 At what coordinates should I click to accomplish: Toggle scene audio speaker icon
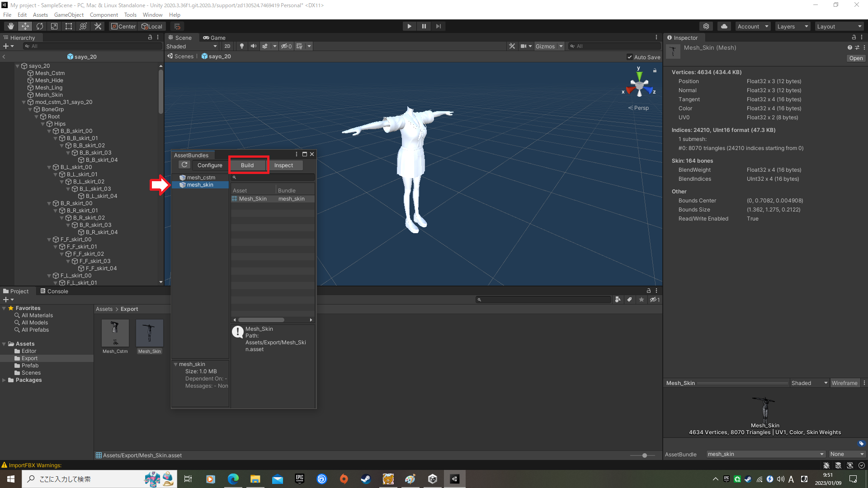coord(253,46)
